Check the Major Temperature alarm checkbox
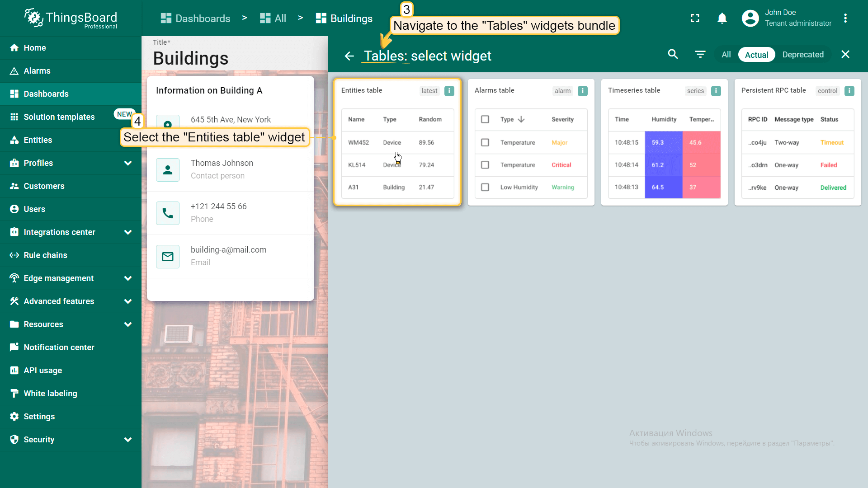This screenshot has width=868, height=488. click(x=485, y=142)
